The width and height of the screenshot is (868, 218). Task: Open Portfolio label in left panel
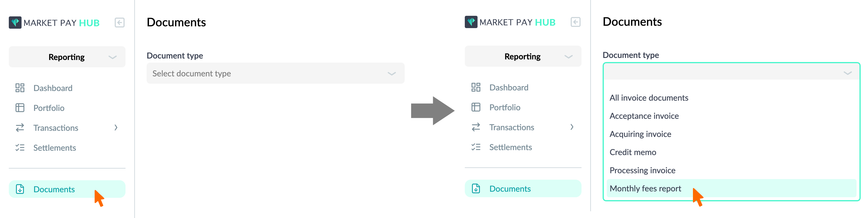[49, 108]
